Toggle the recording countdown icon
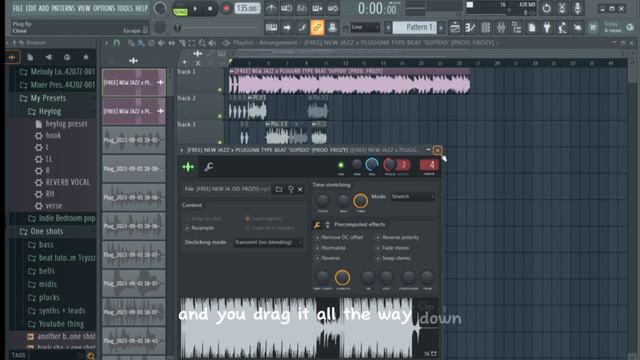This screenshot has width=640, height=360. [302, 8]
